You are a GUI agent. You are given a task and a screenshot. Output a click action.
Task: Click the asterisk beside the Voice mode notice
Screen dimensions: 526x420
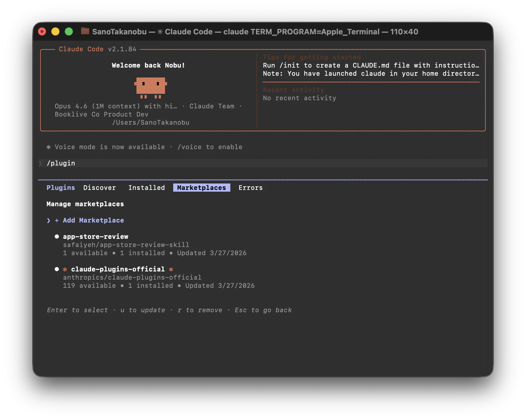49,147
